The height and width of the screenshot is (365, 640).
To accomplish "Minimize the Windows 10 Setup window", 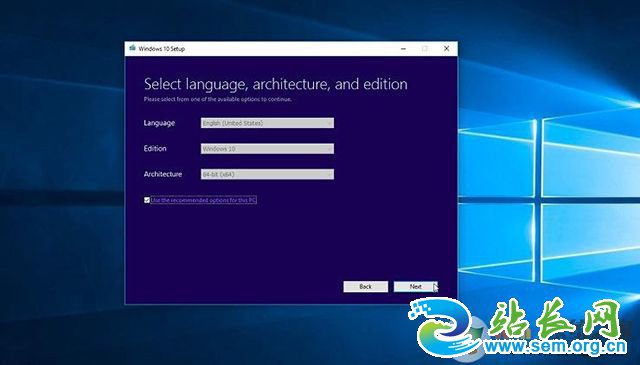I will pyautogui.click(x=403, y=49).
